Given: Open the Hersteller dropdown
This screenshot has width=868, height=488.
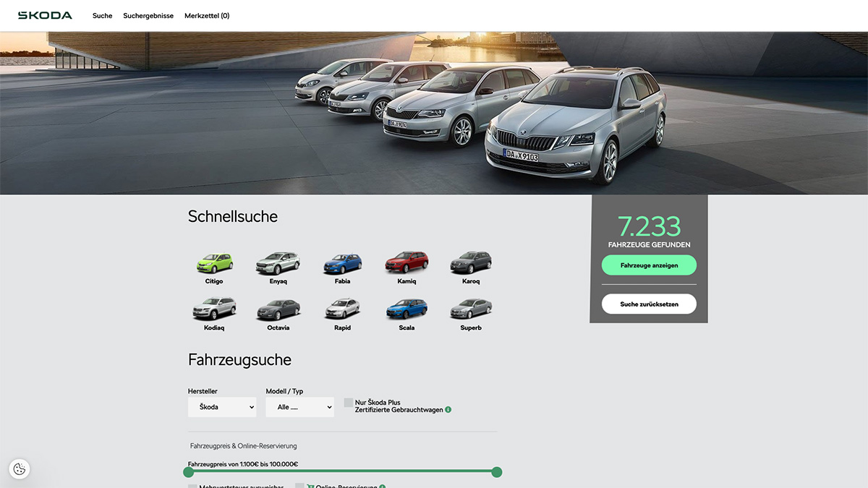Looking at the screenshot, I should (x=222, y=407).
